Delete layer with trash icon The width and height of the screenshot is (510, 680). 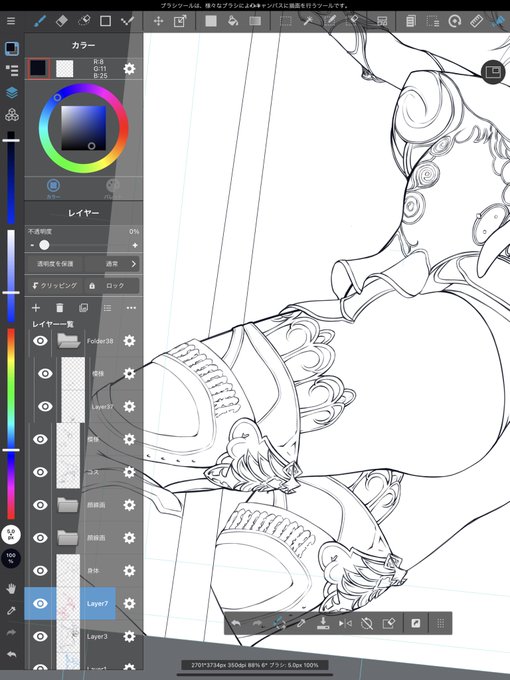(59, 307)
